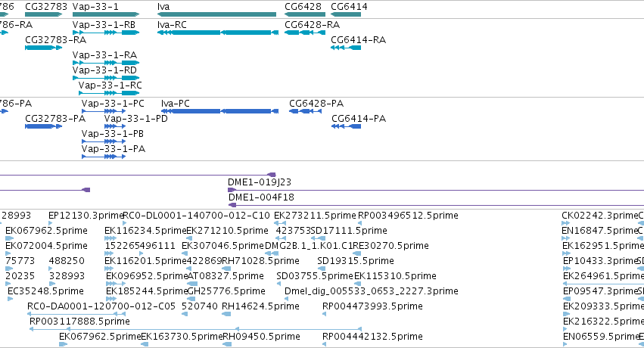Screen dimensions: 644x348
Task: Select EST EK115310.5prime
Action: point(395,276)
